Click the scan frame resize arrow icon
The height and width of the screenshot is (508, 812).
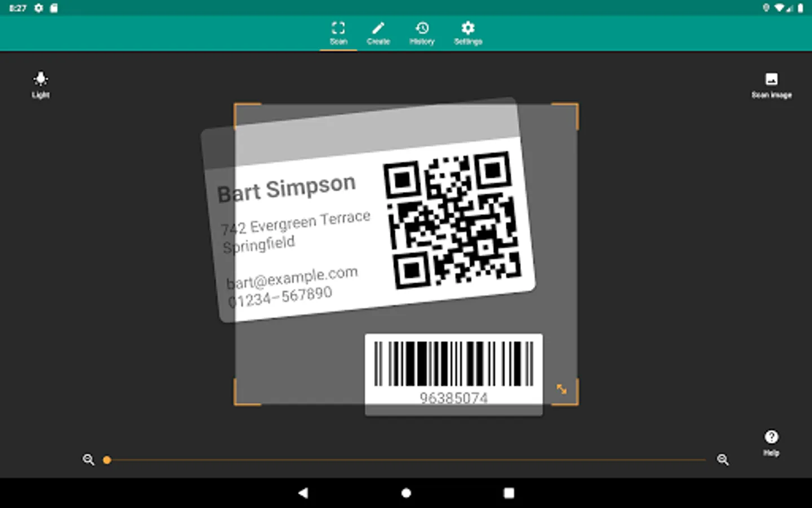click(x=562, y=389)
